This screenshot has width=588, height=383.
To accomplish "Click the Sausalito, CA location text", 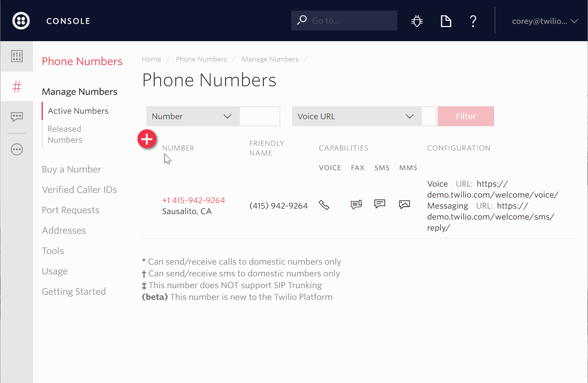I will tap(187, 211).
